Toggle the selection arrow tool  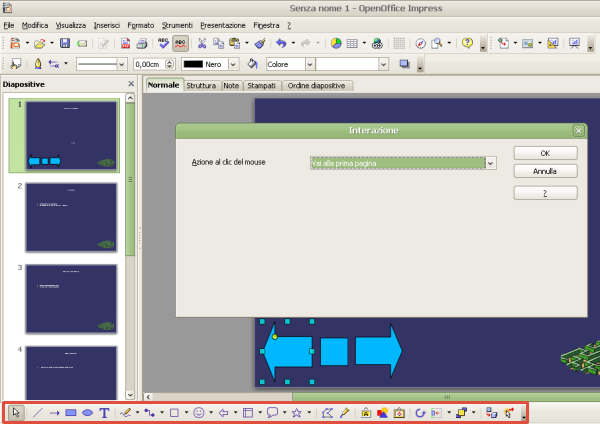point(17,412)
